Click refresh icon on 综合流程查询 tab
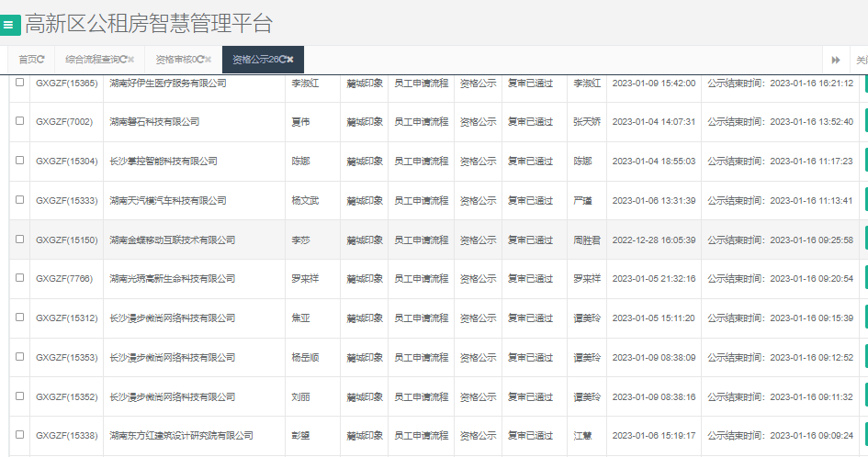Image resolution: width=868 pixels, height=457 pixels. [123, 60]
